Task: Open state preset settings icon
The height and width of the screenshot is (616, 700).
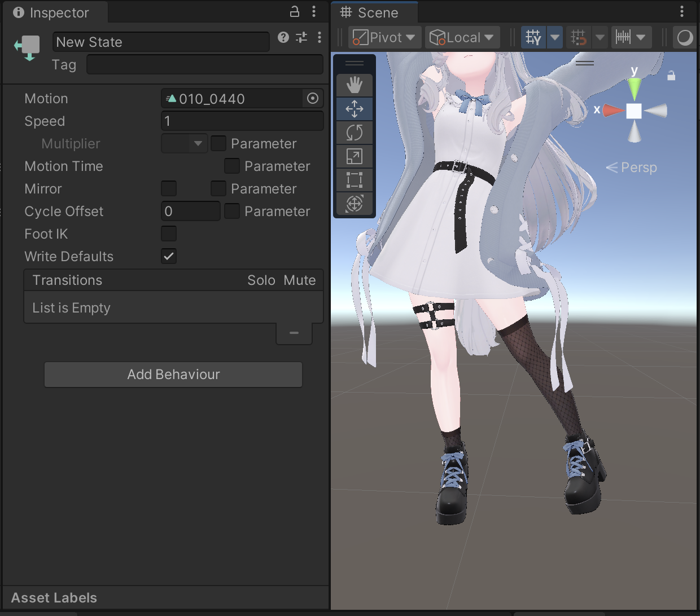Action: click(x=301, y=37)
